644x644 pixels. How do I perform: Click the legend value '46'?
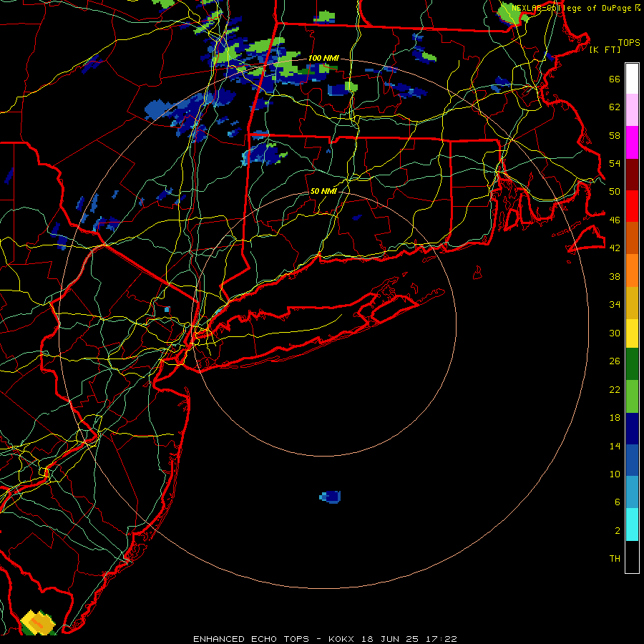pyautogui.click(x=615, y=220)
